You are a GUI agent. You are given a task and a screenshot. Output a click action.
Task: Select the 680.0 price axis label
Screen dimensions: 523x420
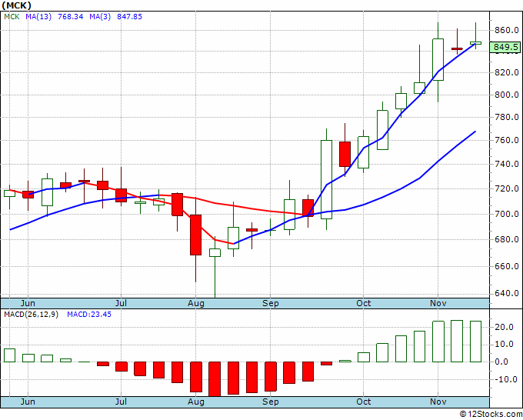pyautogui.click(x=507, y=239)
